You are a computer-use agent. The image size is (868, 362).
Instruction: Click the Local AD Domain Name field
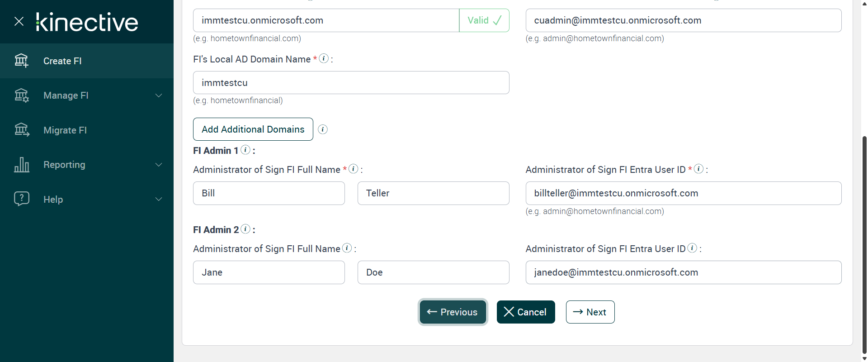(351, 83)
